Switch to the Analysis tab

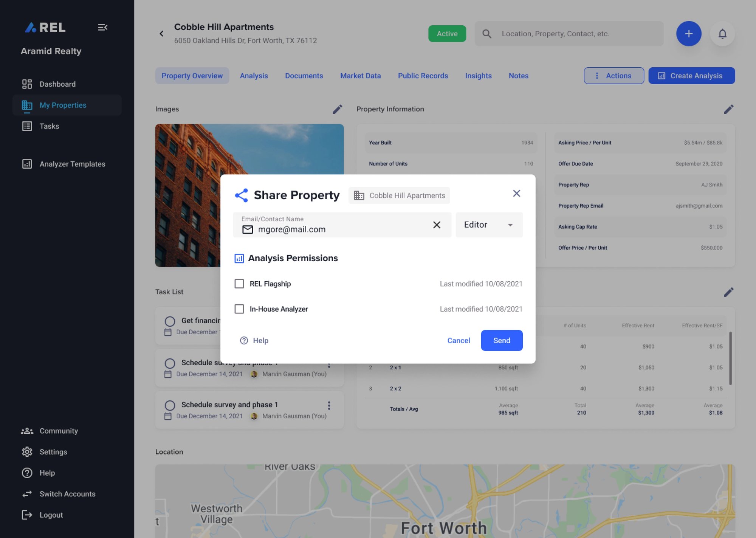tap(254, 75)
